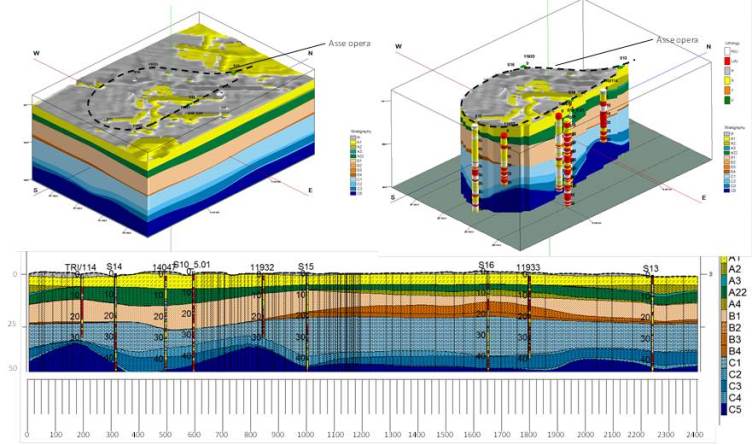Image resolution: width=752 pixels, height=445 pixels.
Task: Pick the B3 orange legend swatch
Action: click(723, 339)
